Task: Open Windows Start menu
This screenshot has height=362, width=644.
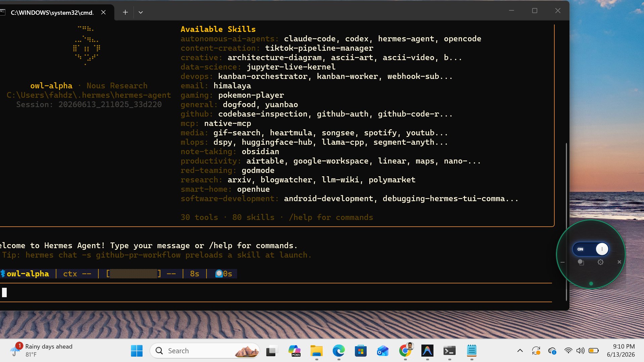Action: (137, 351)
